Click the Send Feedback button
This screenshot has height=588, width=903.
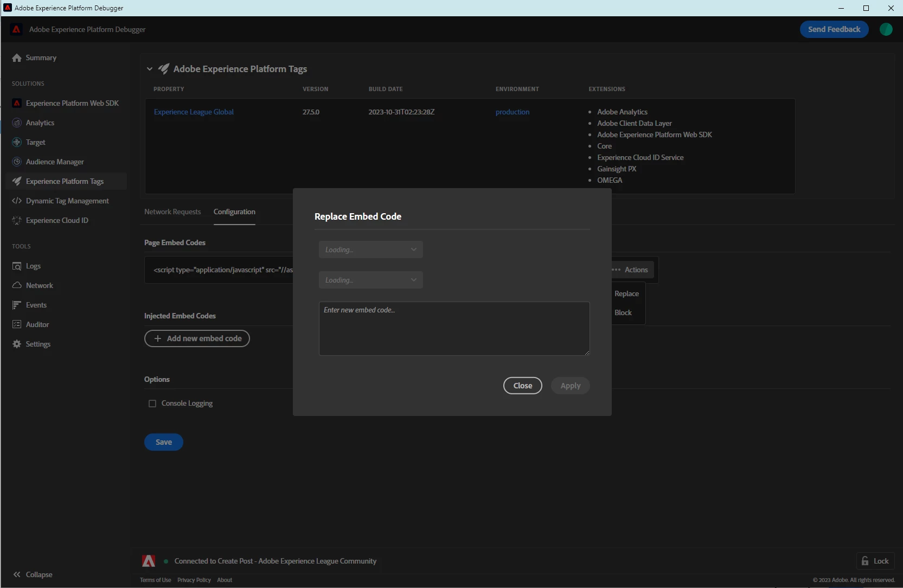pyautogui.click(x=834, y=29)
